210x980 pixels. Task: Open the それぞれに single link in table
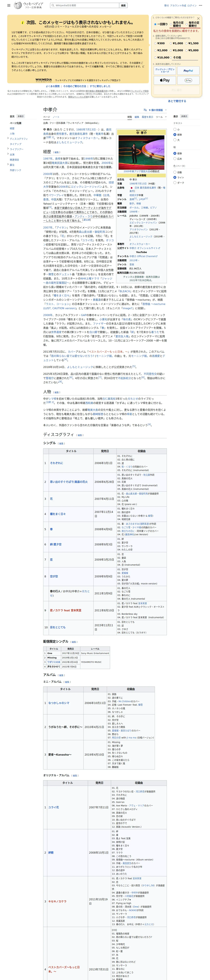click(56, 463)
